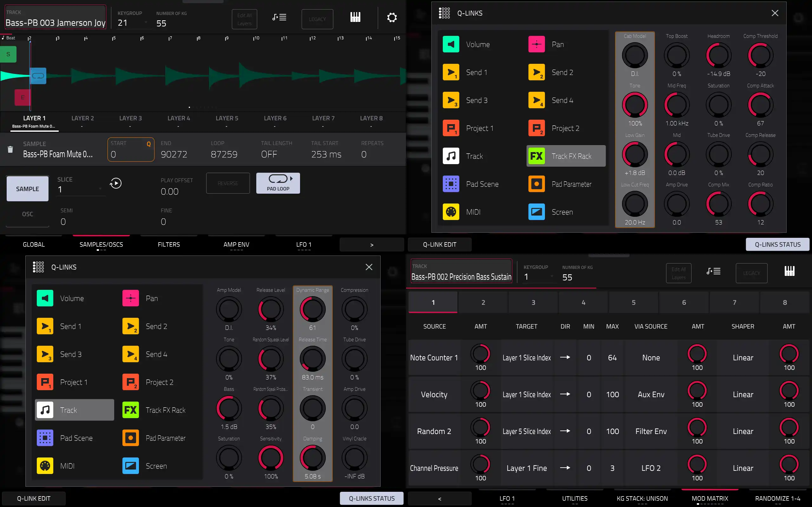Click Q-LINK EDIT below the Amp Model panel

(34, 498)
